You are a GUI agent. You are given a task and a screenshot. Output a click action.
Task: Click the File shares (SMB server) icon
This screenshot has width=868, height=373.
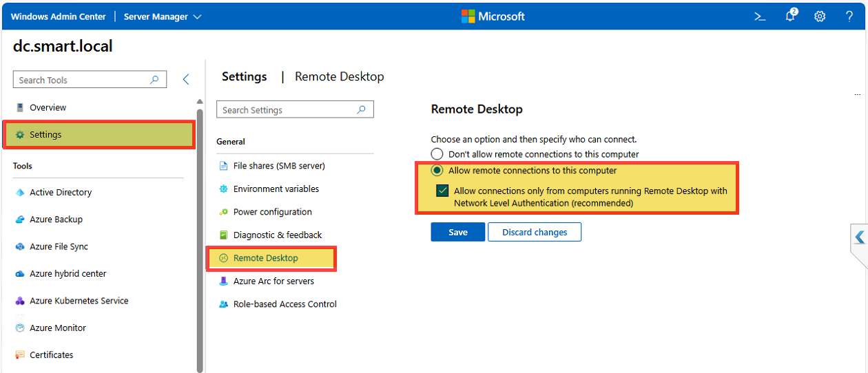[x=223, y=166]
